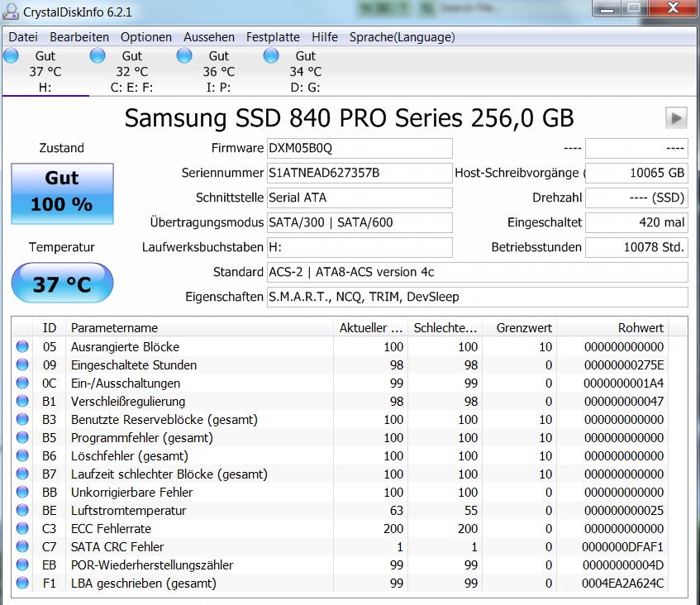700x605 pixels.
Task: Click status orb of attribute F1 LBA geschrieben
Action: 22,584
